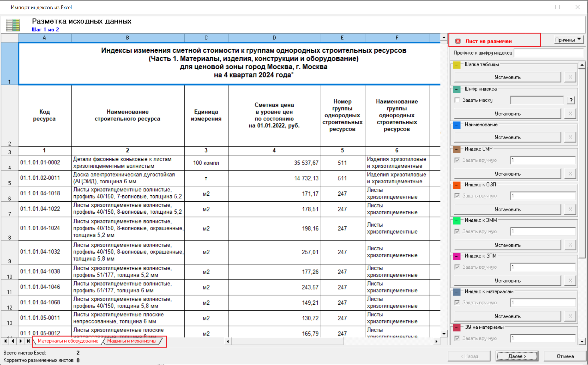Click the teal Шифр индекса color marker
The height and width of the screenshot is (365, 588).
(457, 89)
